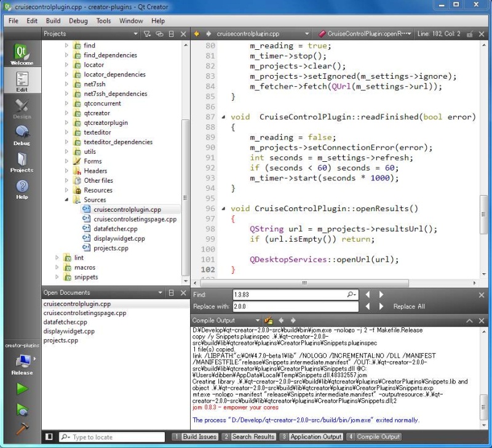Open the Release build target selector
The width and height of the screenshot is (492, 448).
coord(22,364)
